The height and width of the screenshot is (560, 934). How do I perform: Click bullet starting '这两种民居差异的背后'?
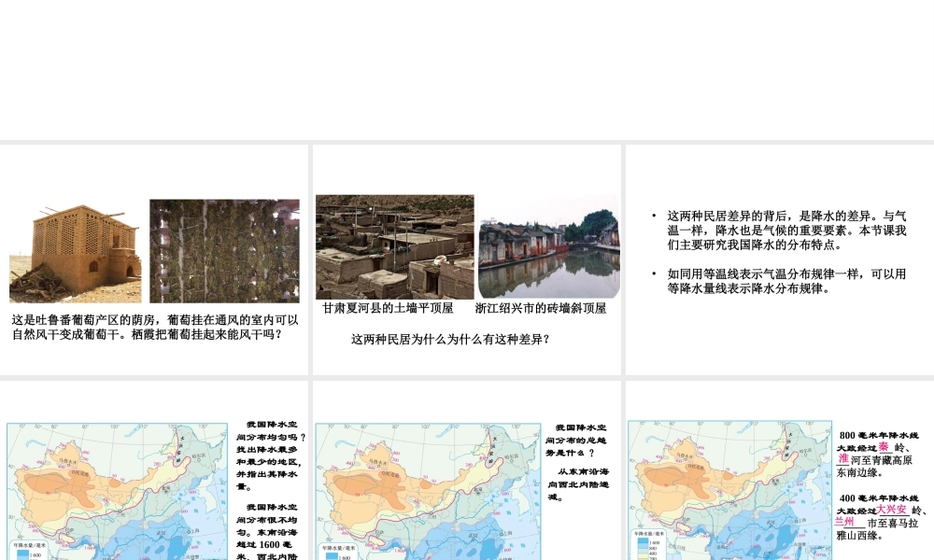point(786,231)
